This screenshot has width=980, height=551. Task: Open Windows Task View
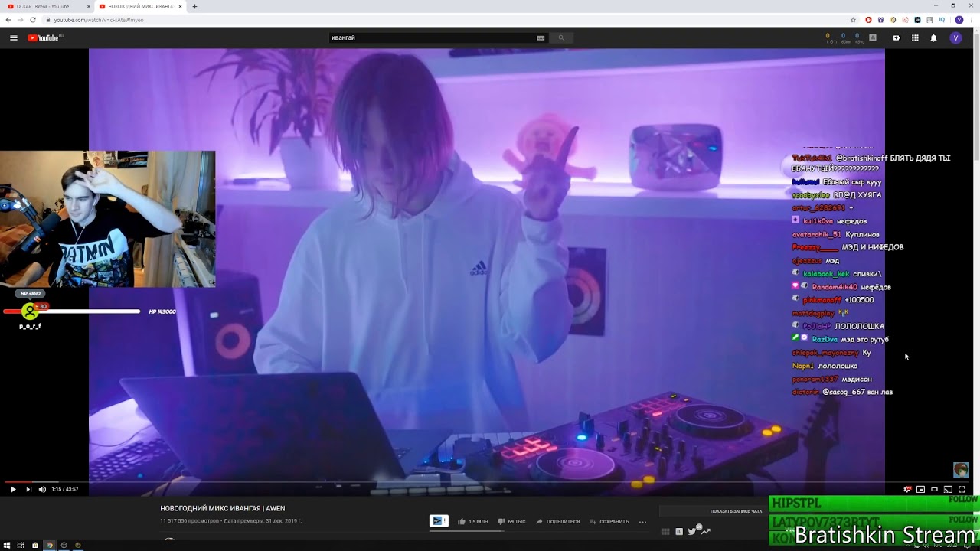pyautogui.click(x=21, y=546)
